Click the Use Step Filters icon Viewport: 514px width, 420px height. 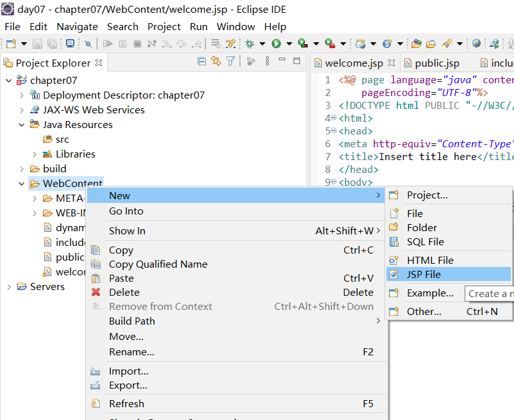tap(231, 44)
